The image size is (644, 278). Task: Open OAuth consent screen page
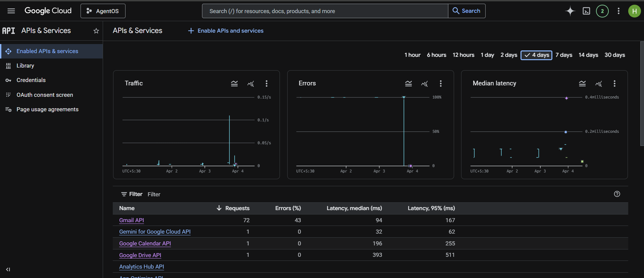51,95
